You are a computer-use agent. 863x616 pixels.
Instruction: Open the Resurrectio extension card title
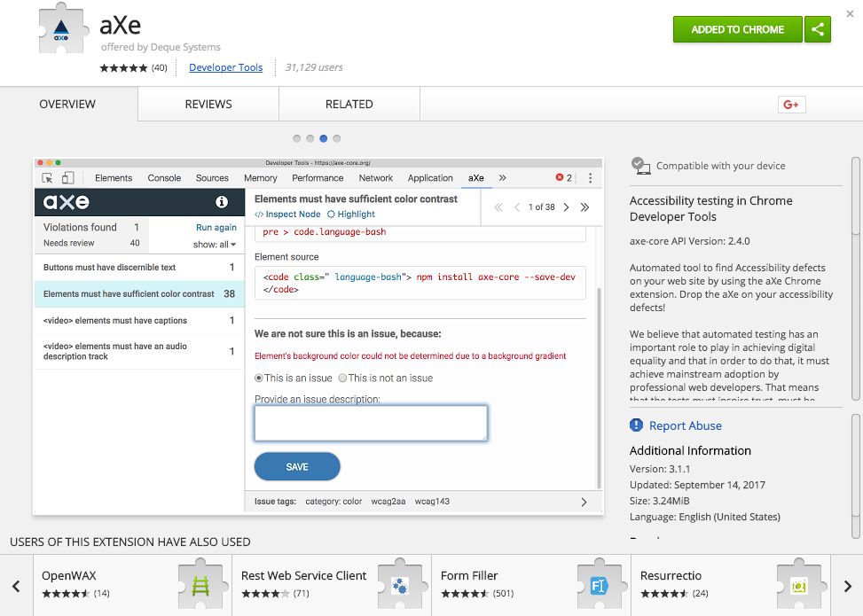coord(671,575)
